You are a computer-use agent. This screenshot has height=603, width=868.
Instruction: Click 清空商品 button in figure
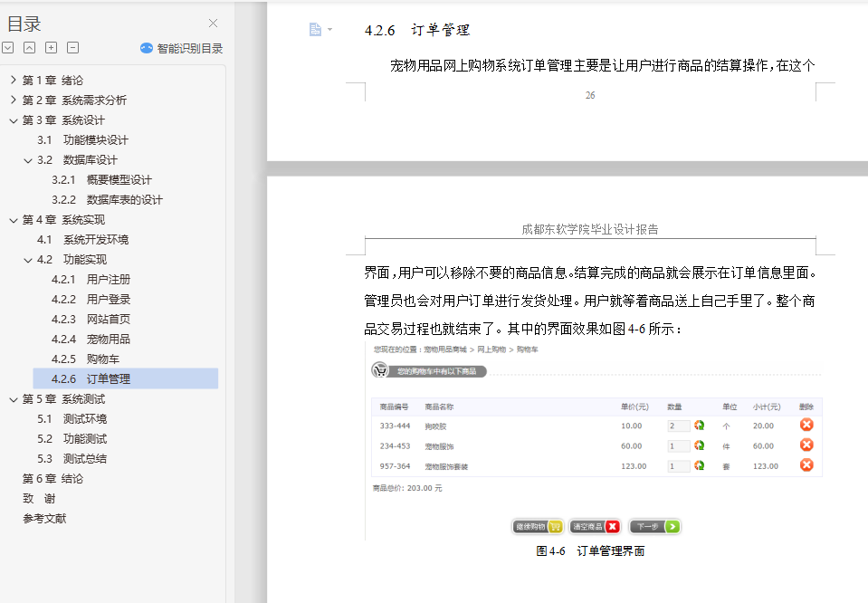point(595,527)
